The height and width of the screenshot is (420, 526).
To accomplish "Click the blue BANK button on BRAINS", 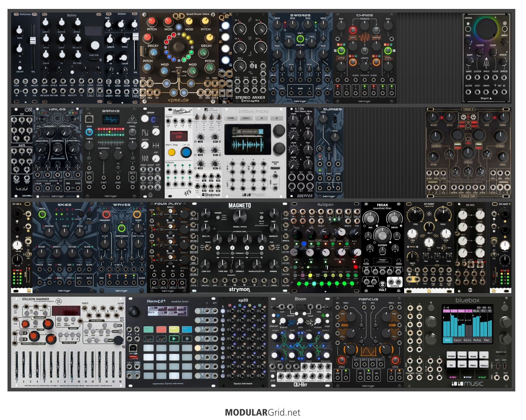I will coord(89,132).
